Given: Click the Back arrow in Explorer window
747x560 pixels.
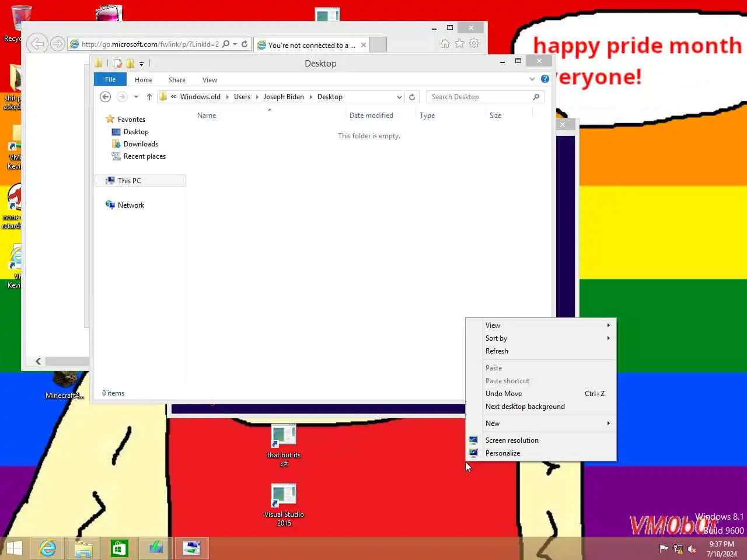Looking at the screenshot, I should tap(106, 97).
